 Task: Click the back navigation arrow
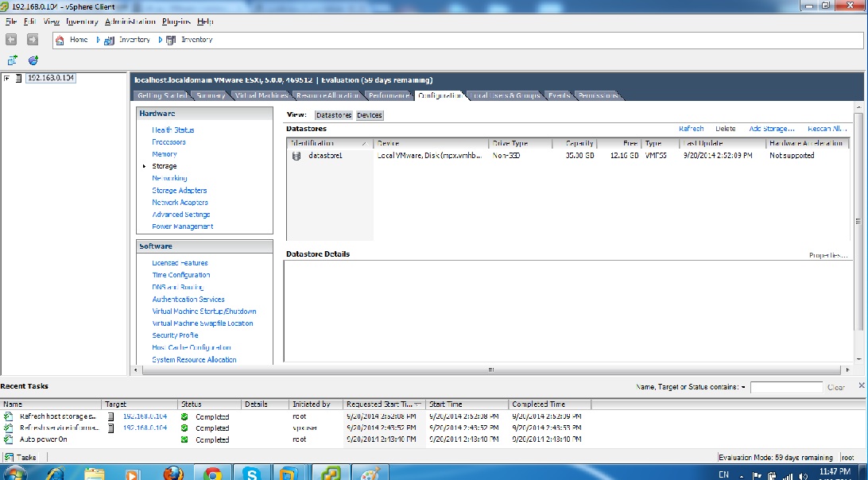point(11,40)
